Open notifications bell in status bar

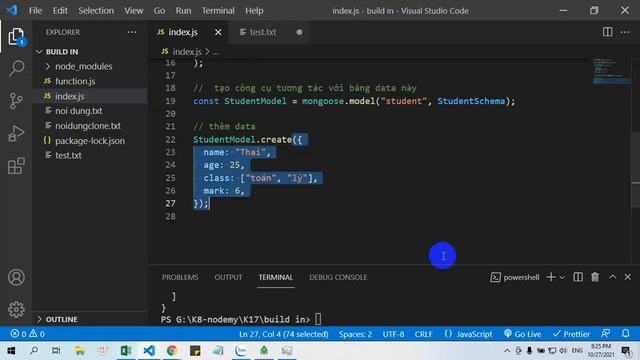(x=625, y=333)
